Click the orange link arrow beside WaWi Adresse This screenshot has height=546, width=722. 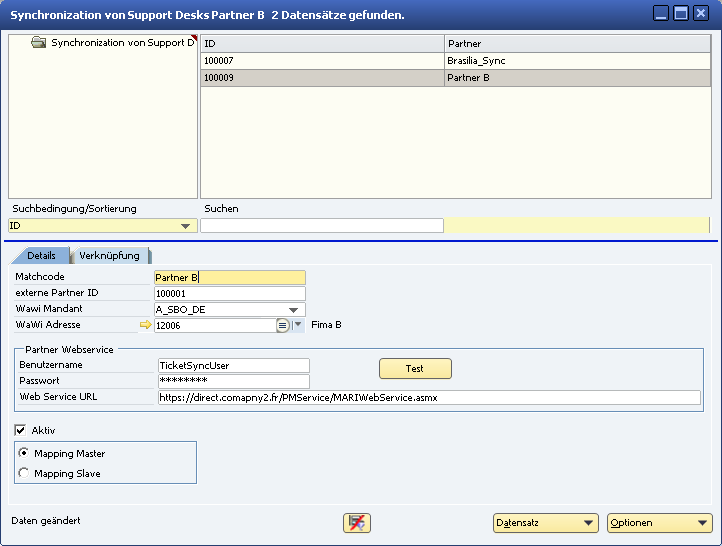[145, 325]
